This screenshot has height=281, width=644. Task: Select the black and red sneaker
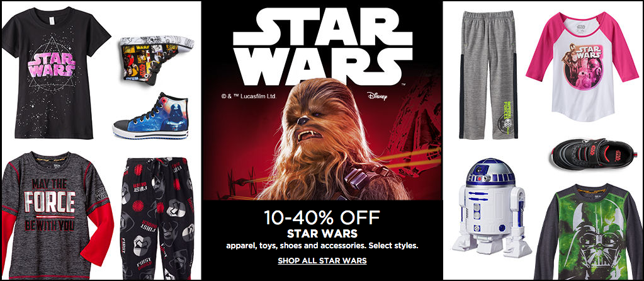(594, 154)
